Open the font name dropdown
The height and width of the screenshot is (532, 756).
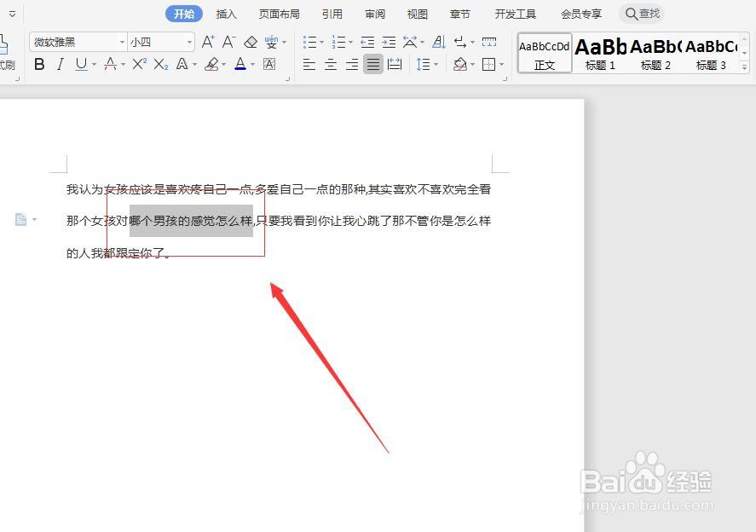(x=122, y=41)
